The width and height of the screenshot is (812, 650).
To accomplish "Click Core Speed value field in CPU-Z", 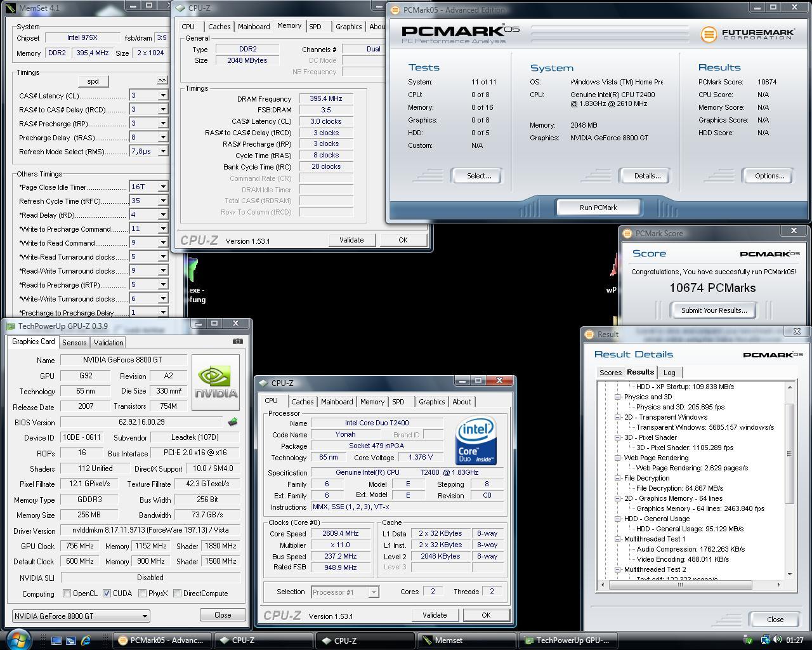I will [341, 534].
